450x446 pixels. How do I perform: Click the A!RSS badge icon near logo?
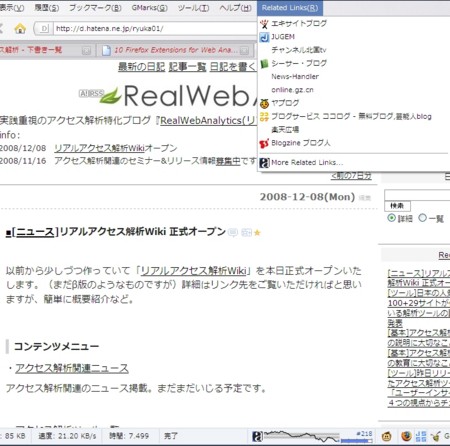(91, 94)
